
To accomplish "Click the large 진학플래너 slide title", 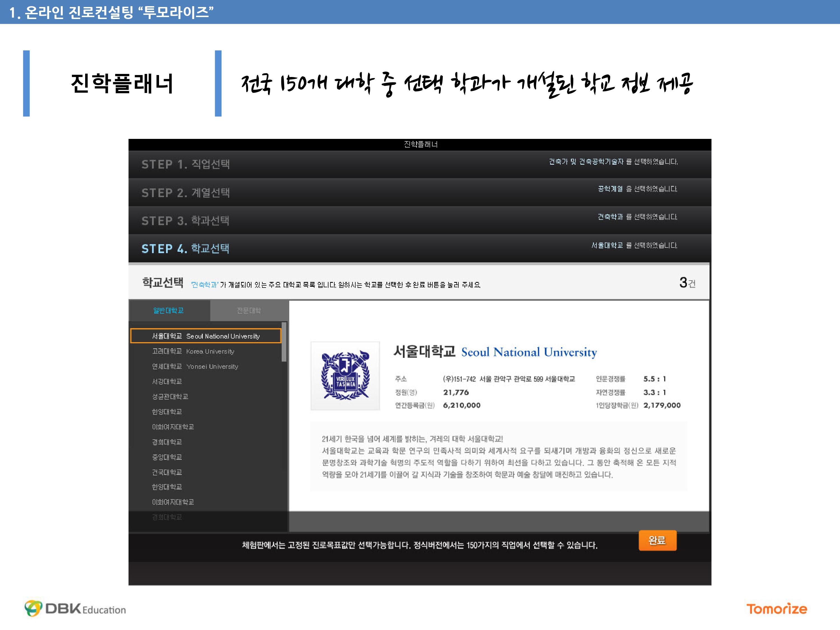I will click(x=122, y=83).
